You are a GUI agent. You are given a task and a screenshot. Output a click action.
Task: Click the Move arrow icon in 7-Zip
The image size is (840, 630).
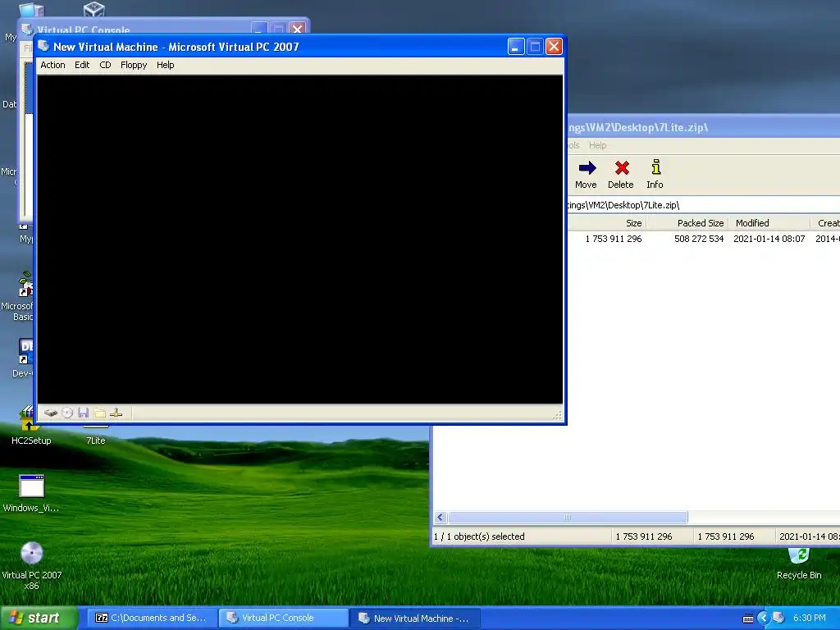point(587,167)
